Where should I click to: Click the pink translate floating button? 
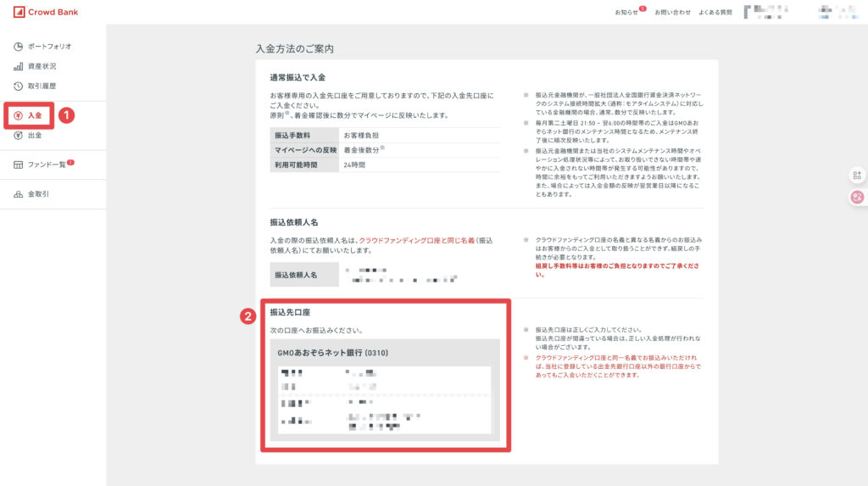[x=856, y=197]
